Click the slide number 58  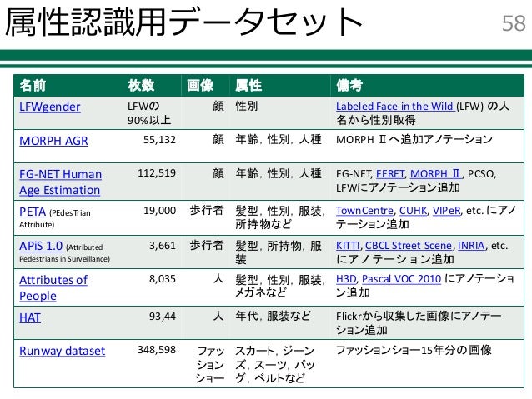[x=514, y=23]
